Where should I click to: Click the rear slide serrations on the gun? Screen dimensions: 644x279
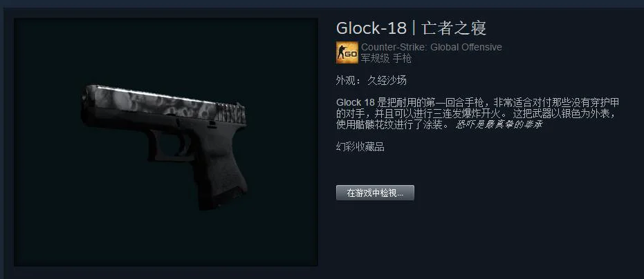coord(231,112)
